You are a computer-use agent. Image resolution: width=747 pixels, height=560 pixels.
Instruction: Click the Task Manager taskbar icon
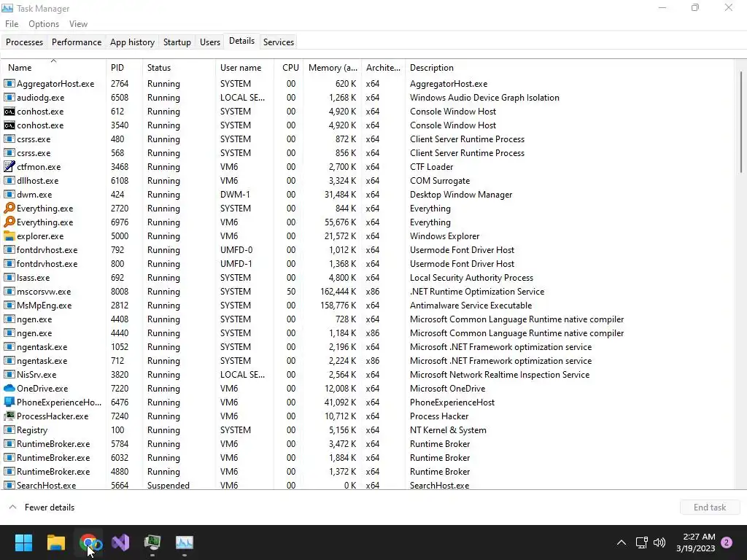click(185, 542)
